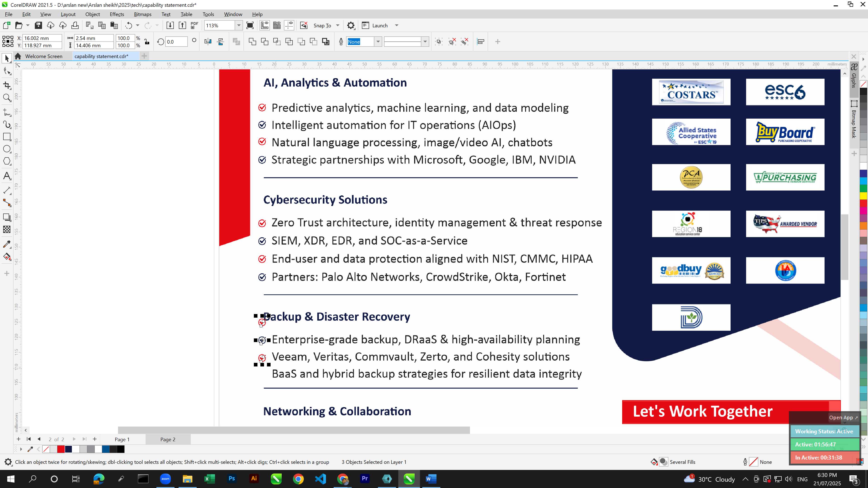Toggle the lock ratio padlock
This screenshot has width=868, height=488.
point(147,41)
